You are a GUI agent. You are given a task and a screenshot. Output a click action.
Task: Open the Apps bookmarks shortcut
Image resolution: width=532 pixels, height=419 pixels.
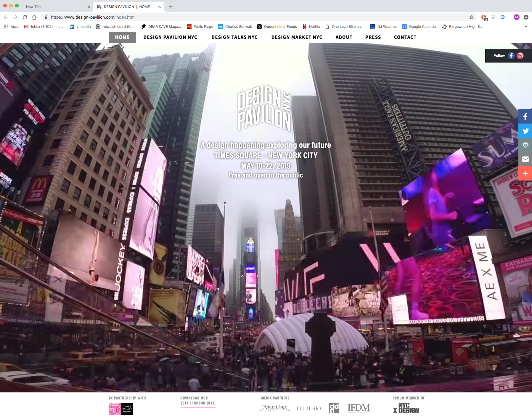pos(12,27)
